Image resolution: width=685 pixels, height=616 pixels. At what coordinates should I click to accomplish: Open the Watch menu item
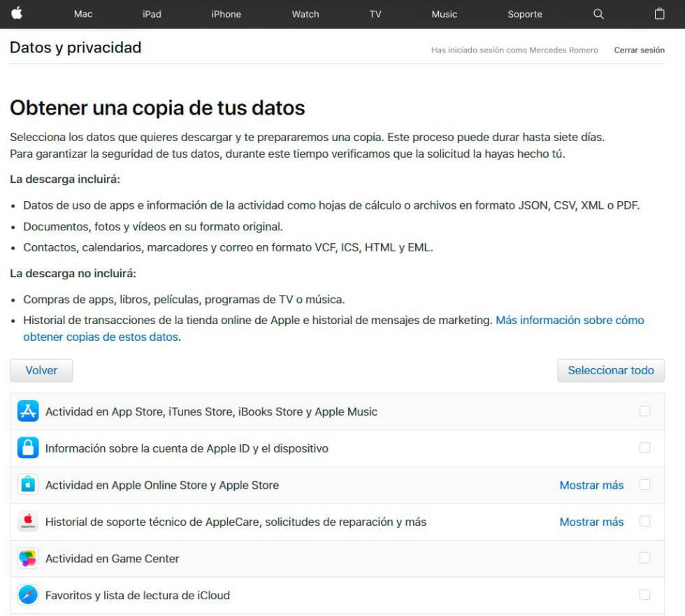click(x=305, y=14)
